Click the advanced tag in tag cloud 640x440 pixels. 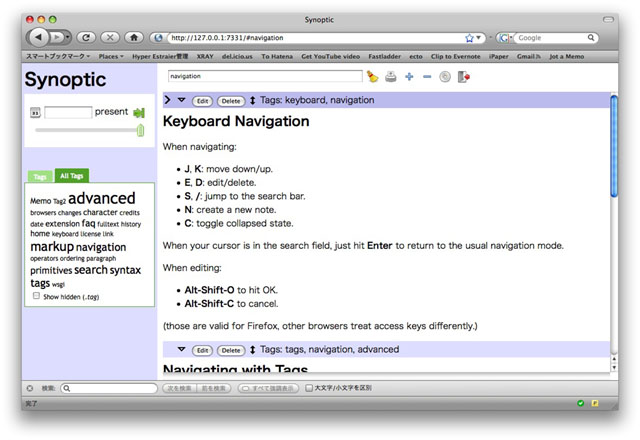click(102, 198)
